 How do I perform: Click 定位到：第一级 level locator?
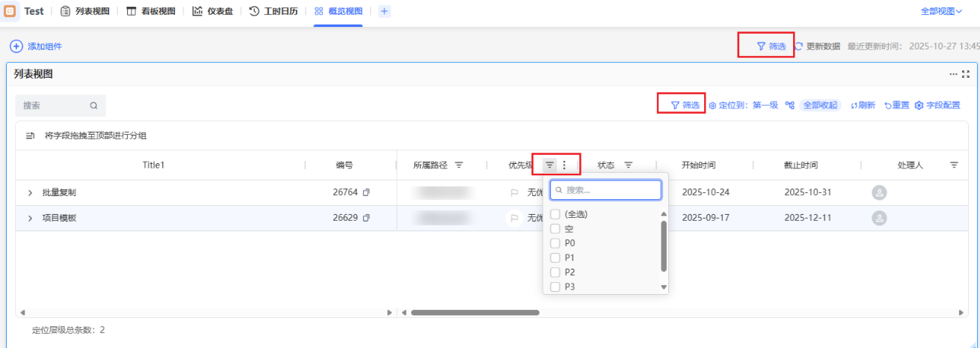click(x=743, y=106)
